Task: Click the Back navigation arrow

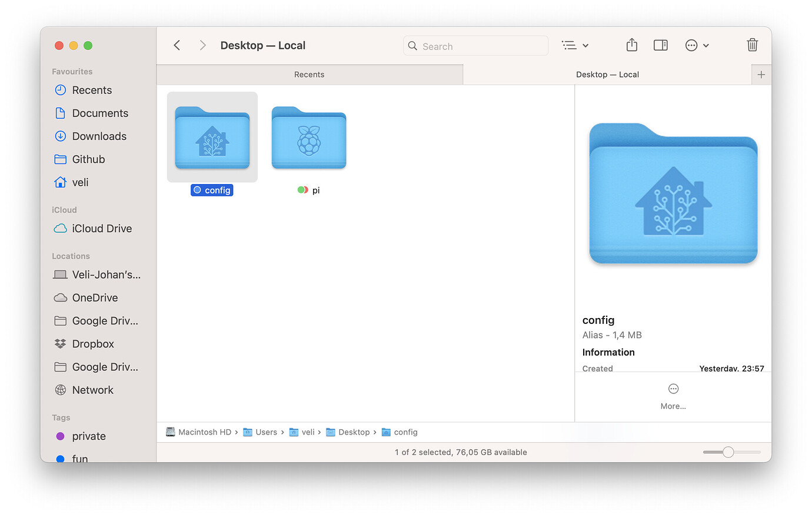Action: 177,45
